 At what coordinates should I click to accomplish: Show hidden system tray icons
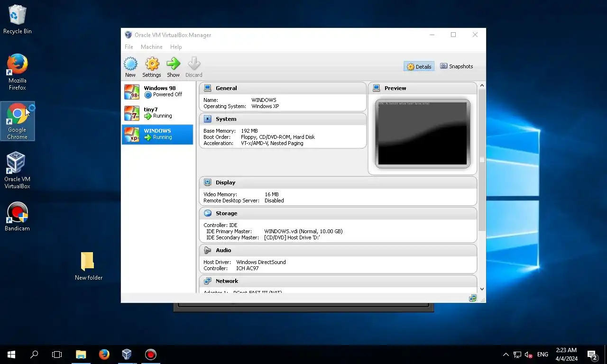(x=506, y=355)
